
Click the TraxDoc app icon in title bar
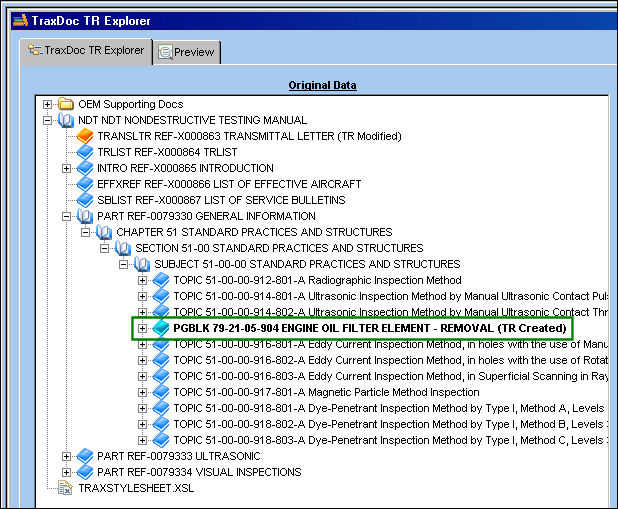pyautogui.click(x=20, y=21)
